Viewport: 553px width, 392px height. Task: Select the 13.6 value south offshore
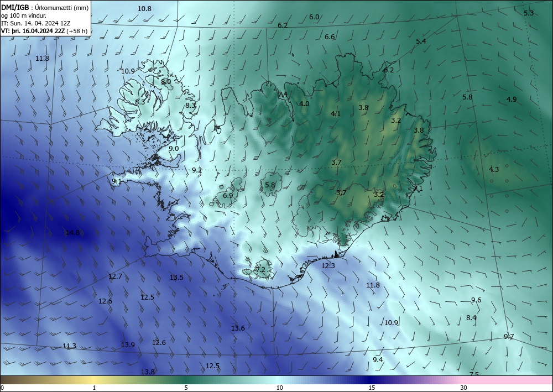(x=238, y=328)
